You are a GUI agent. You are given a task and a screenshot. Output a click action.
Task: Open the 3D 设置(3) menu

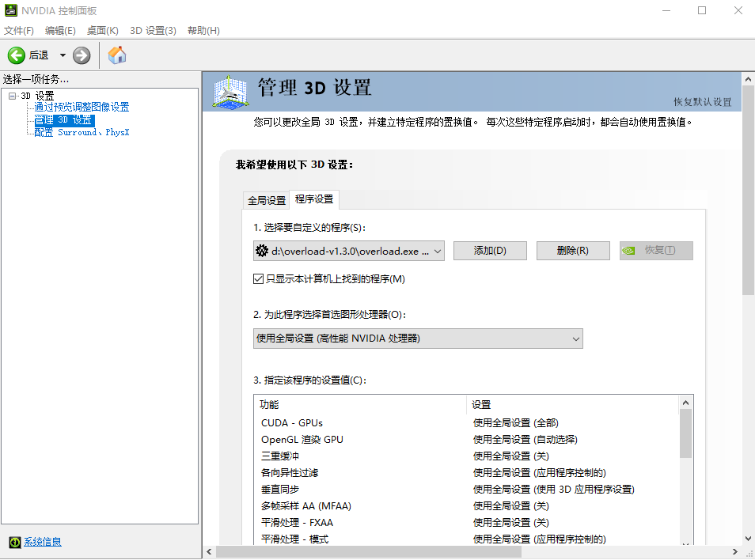coord(153,30)
